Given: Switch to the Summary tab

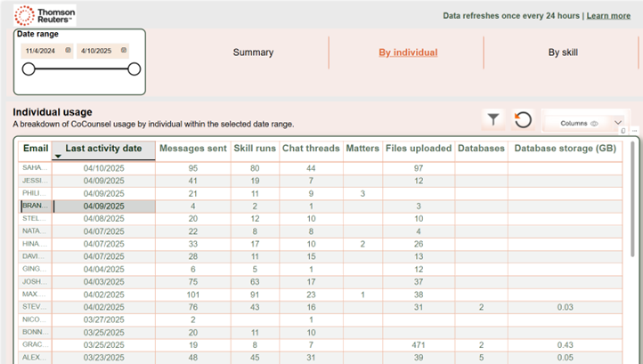Looking at the screenshot, I should (x=253, y=53).
